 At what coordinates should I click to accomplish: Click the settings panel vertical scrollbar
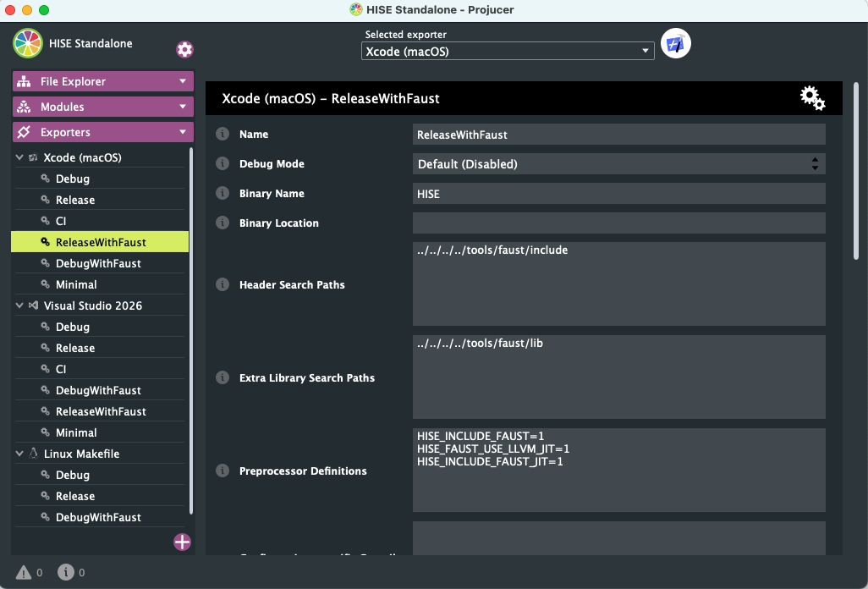coord(856,170)
